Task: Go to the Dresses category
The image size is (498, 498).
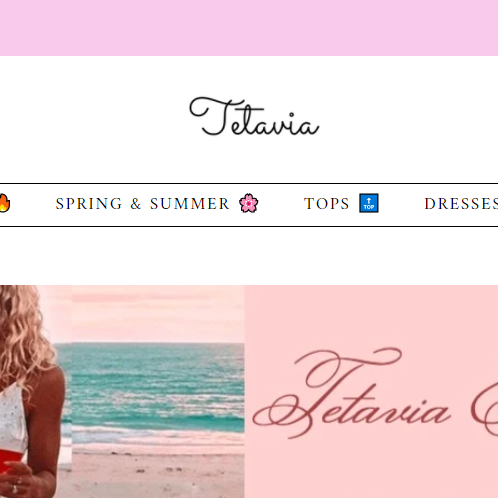Action: [x=461, y=204]
